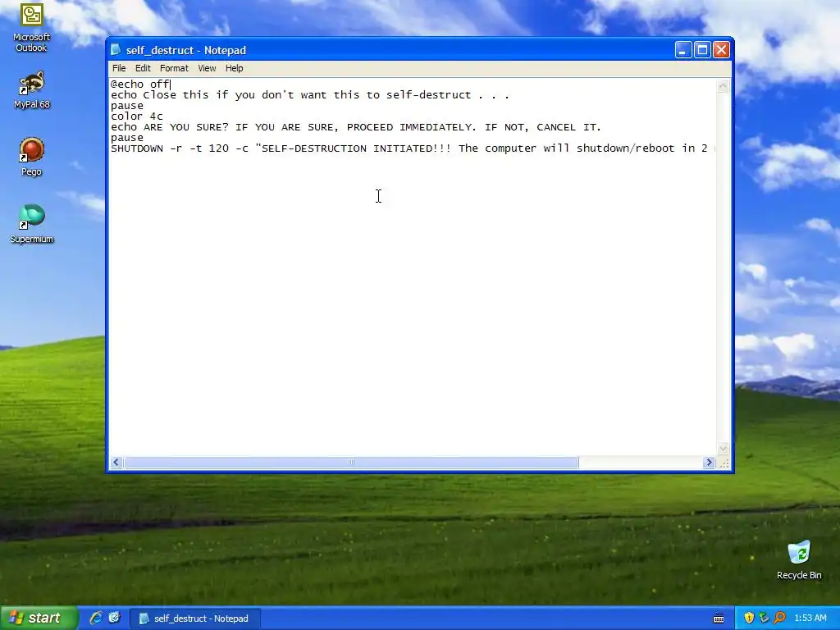Click the self_destruct - Notepad taskbar button
Viewport: 840px width, 630px height.
pyautogui.click(x=195, y=619)
